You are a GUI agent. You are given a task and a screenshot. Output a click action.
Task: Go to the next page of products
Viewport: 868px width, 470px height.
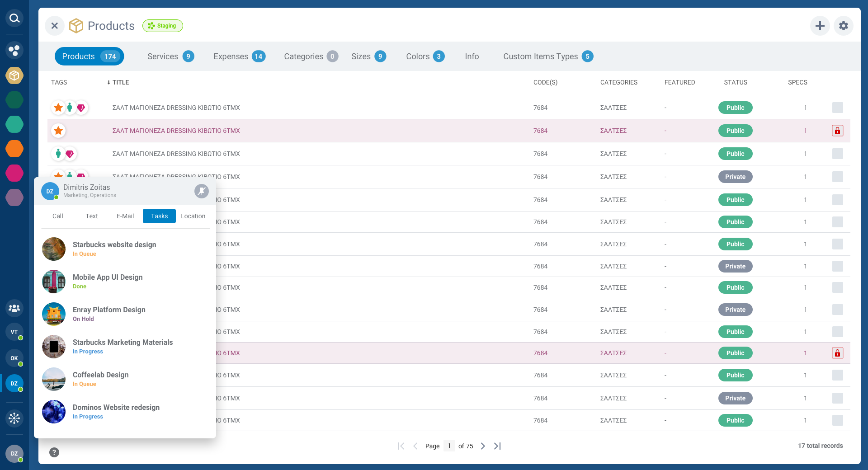pos(482,446)
